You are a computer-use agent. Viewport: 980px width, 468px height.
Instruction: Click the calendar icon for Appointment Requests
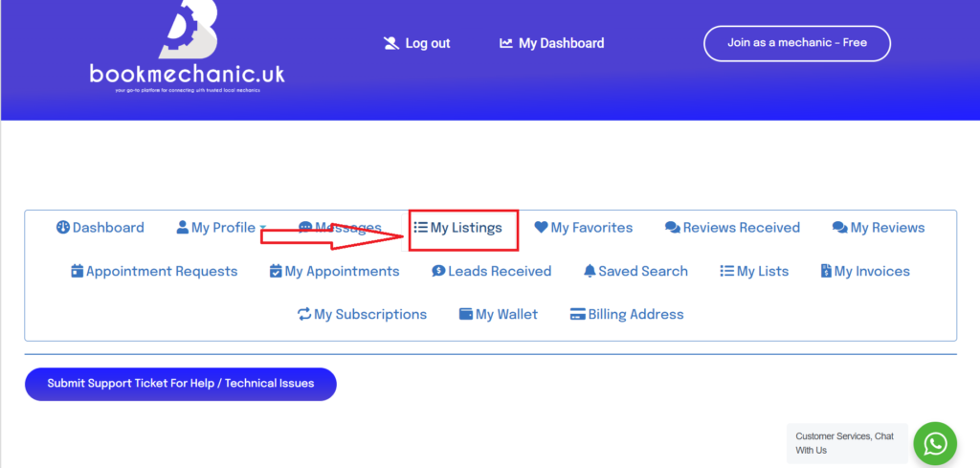(78, 271)
